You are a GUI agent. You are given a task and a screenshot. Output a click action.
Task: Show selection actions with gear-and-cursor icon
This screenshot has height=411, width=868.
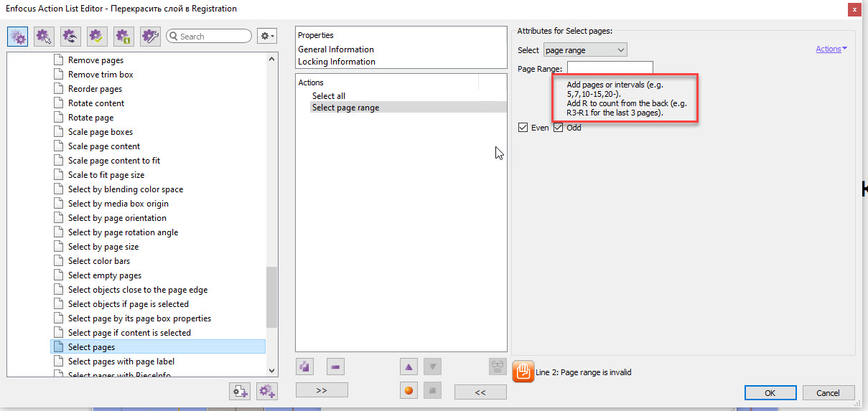click(45, 36)
